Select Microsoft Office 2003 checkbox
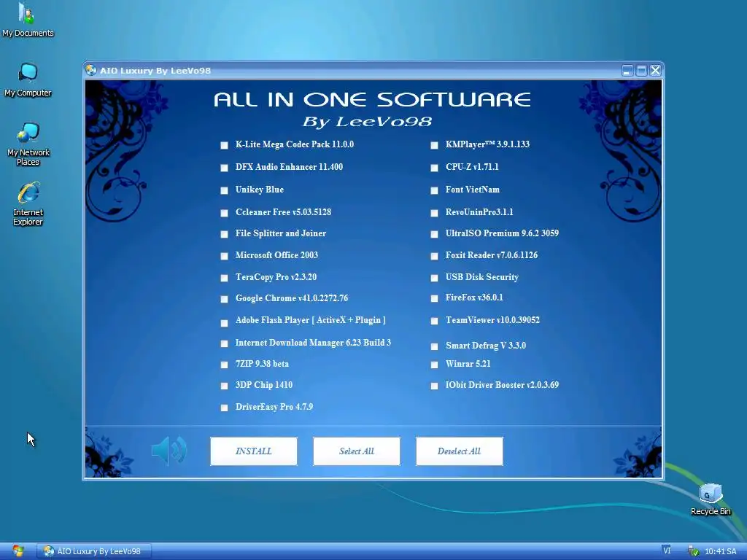This screenshot has height=560, width=747. pyautogui.click(x=225, y=256)
